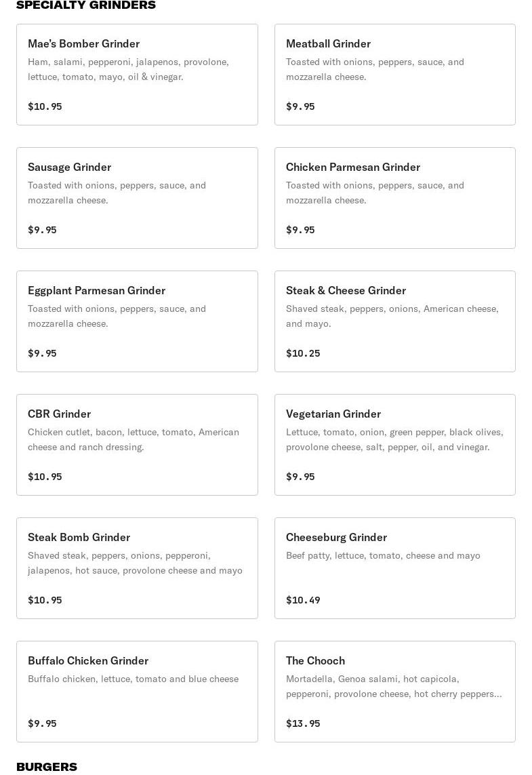
Task: Click the Specialty Grinders section heading
Action: click(86, 5)
